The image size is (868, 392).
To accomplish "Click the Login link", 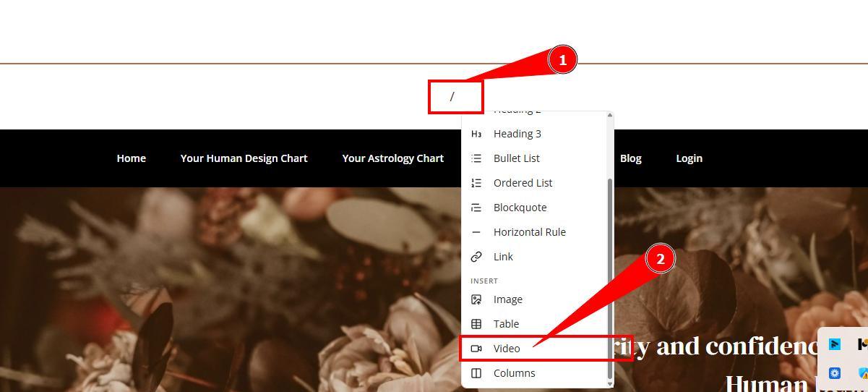I will (689, 158).
